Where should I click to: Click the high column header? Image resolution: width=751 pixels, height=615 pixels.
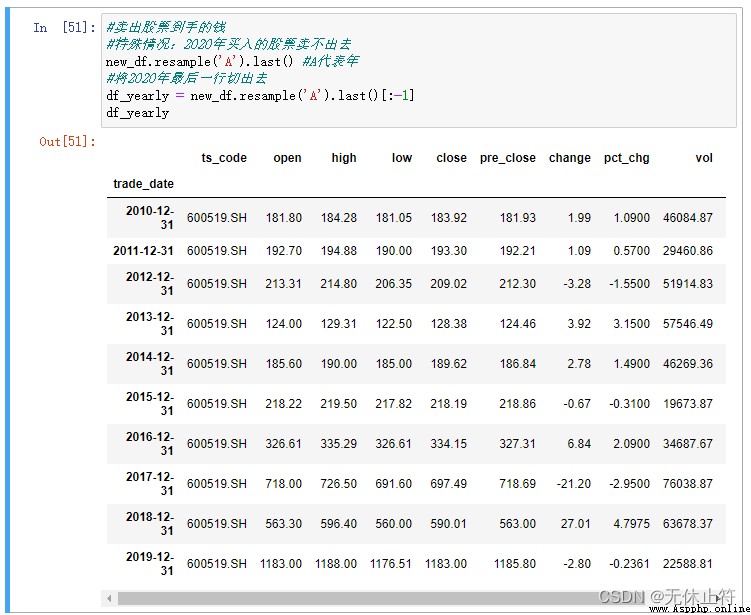point(344,158)
